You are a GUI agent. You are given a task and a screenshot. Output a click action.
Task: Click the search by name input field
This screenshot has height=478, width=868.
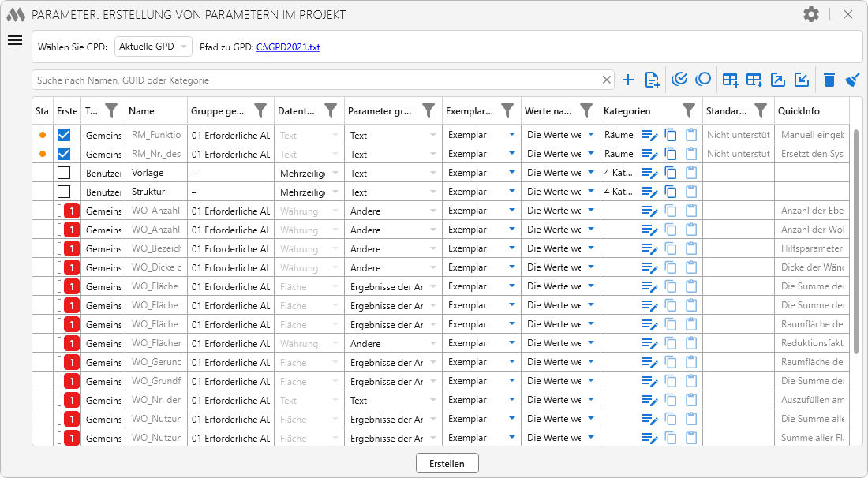[x=316, y=80]
